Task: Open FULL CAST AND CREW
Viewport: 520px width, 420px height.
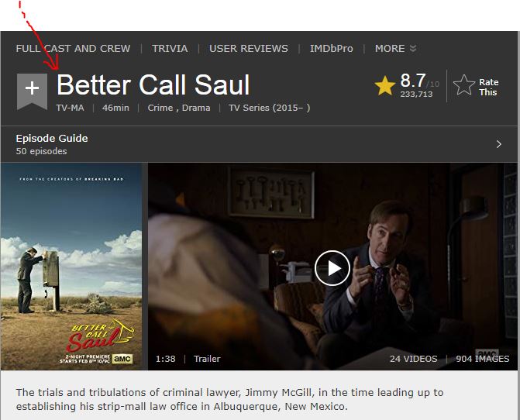Action: coord(73,48)
